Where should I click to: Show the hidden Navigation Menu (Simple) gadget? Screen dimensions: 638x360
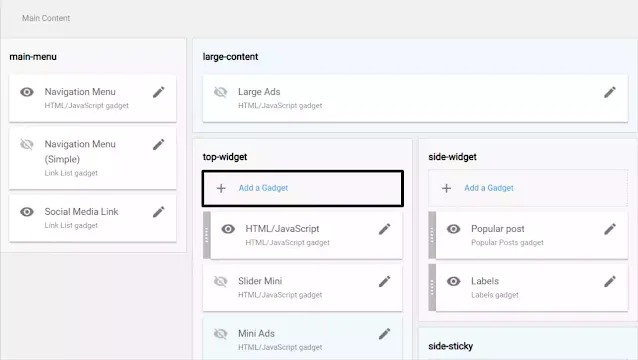click(x=27, y=144)
